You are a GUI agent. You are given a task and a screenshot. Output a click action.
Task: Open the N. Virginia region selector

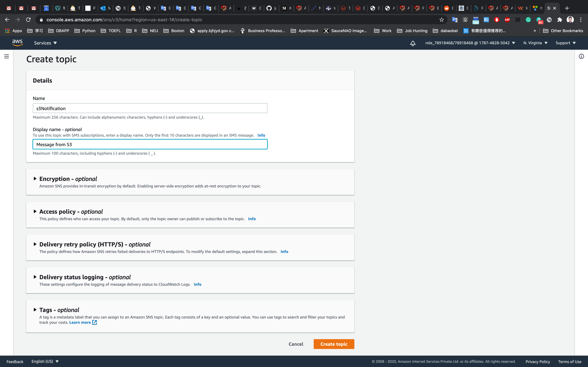pos(535,43)
